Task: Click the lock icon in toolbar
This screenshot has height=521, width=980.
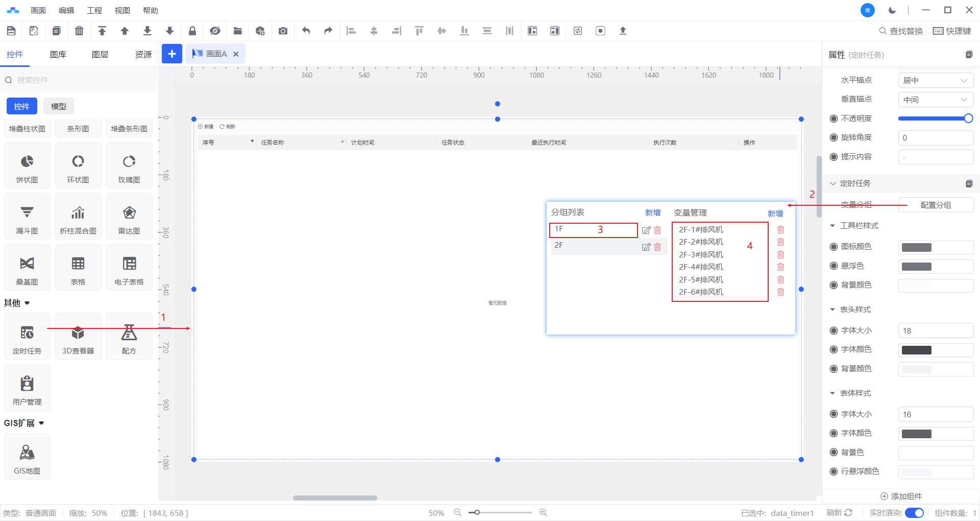Action: (x=192, y=31)
